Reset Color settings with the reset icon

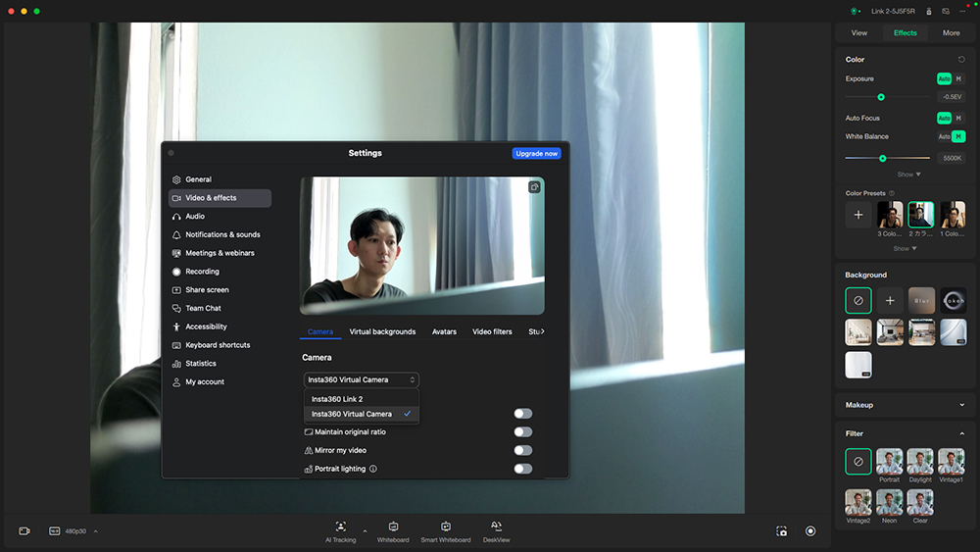(961, 60)
